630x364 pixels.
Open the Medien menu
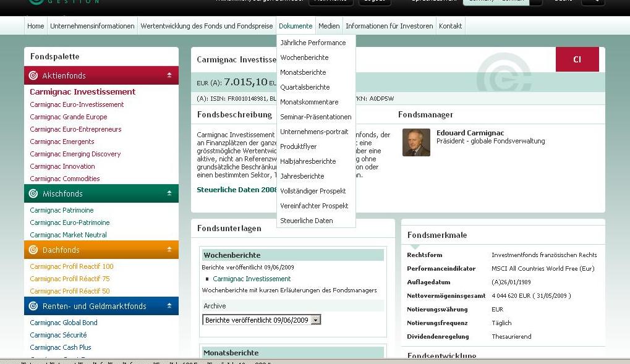click(x=329, y=26)
